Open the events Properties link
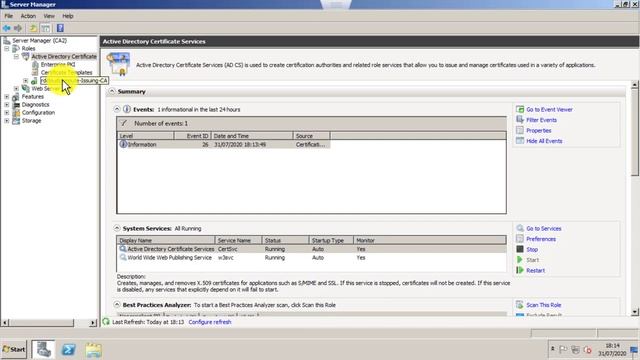Screen dimensions: 640x360 coord(538,131)
